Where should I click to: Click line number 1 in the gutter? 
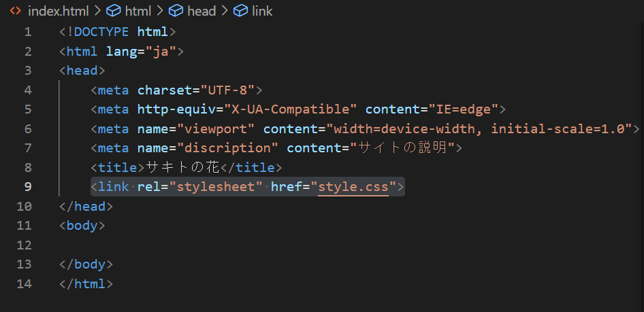tap(27, 32)
